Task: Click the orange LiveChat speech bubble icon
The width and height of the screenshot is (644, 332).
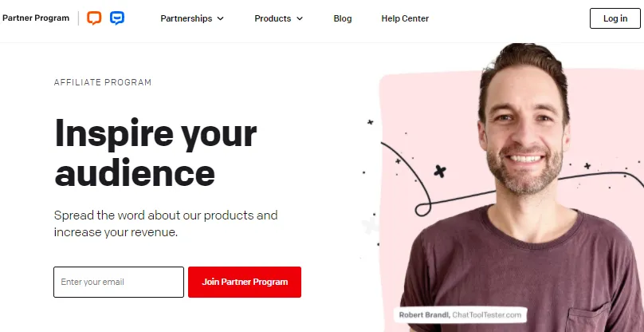Action: tap(94, 18)
